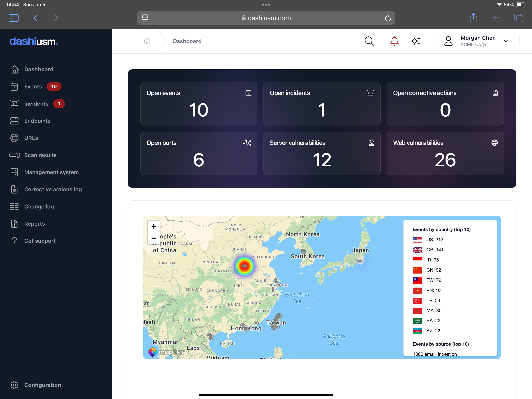Click the notification bell icon
This screenshot has height=399, width=532.
click(x=394, y=41)
